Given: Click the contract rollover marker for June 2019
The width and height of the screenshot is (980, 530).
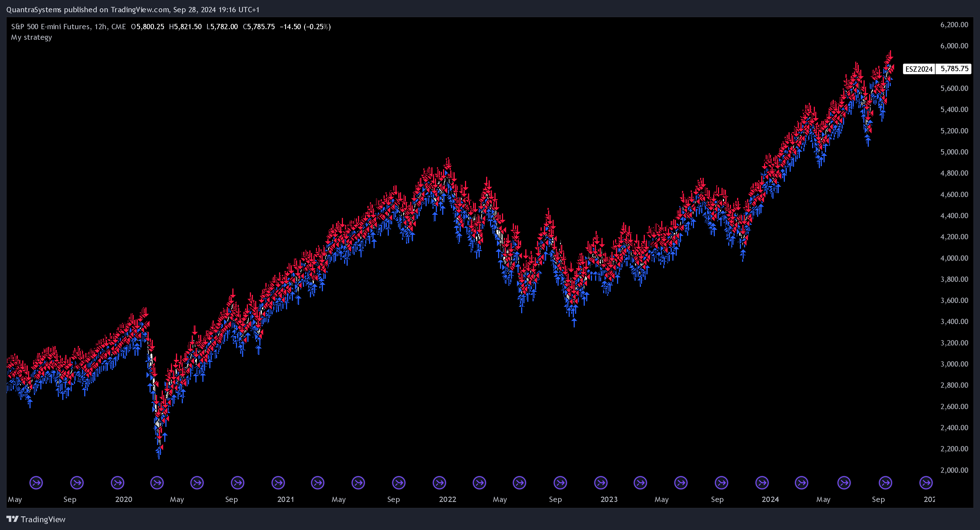Looking at the screenshot, I should click(x=36, y=483).
